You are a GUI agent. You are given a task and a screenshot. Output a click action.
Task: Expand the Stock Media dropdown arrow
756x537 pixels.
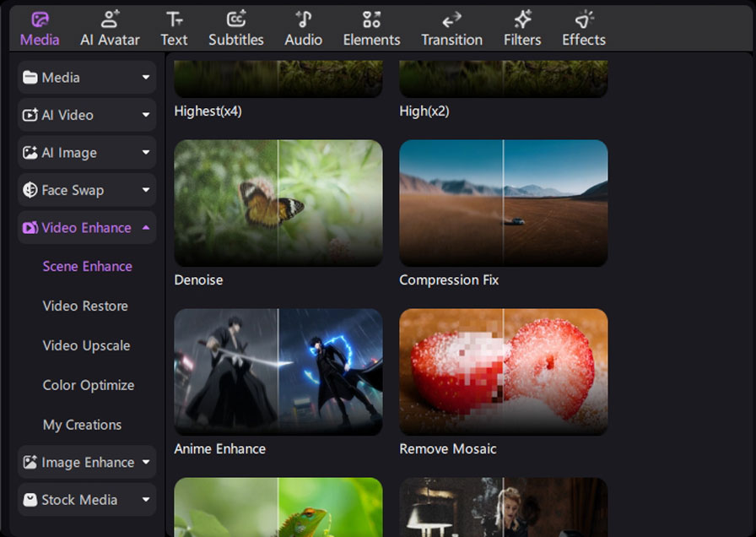click(x=146, y=500)
